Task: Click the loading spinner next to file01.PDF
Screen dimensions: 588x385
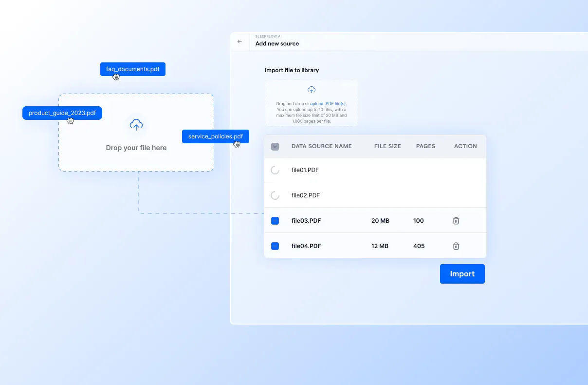Action: [275, 170]
